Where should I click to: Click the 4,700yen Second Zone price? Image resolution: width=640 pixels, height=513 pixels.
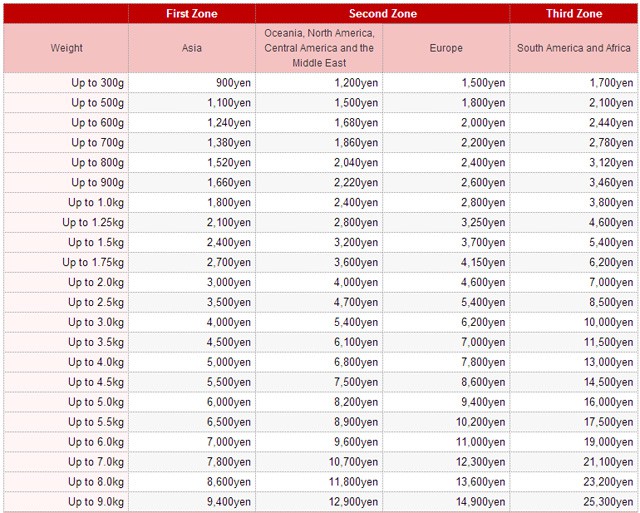point(356,303)
